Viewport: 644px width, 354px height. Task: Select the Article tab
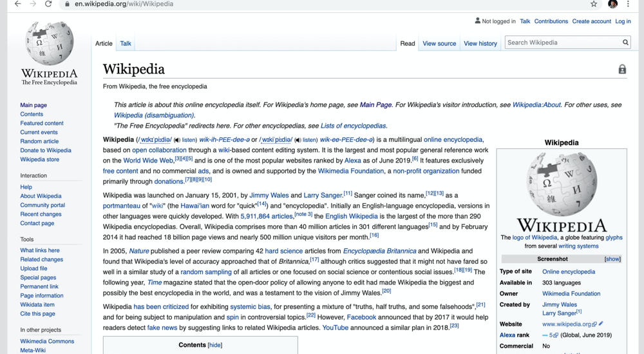point(104,44)
